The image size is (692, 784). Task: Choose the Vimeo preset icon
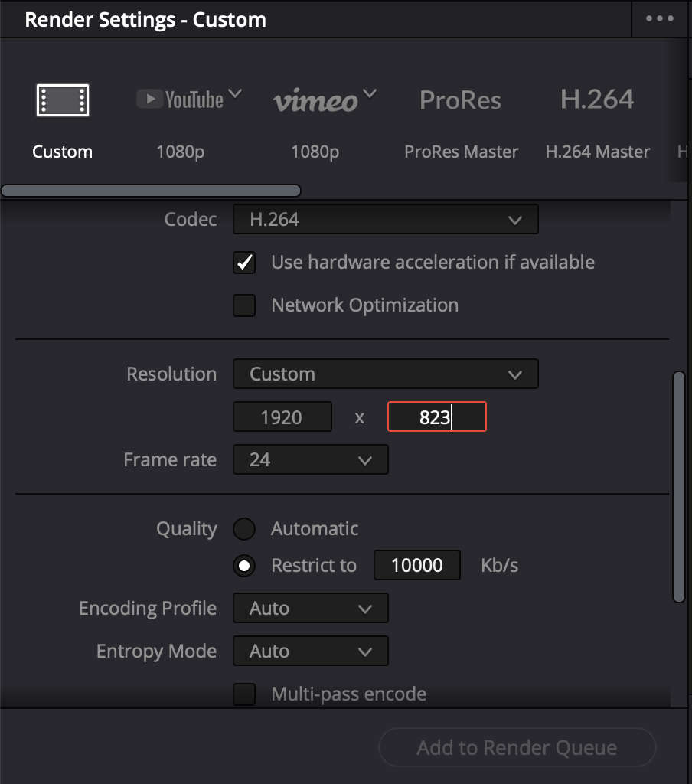pos(315,101)
